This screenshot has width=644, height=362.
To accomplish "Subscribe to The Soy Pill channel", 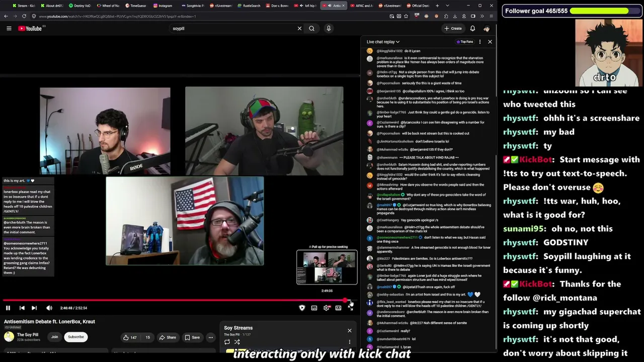I will (x=76, y=337).
